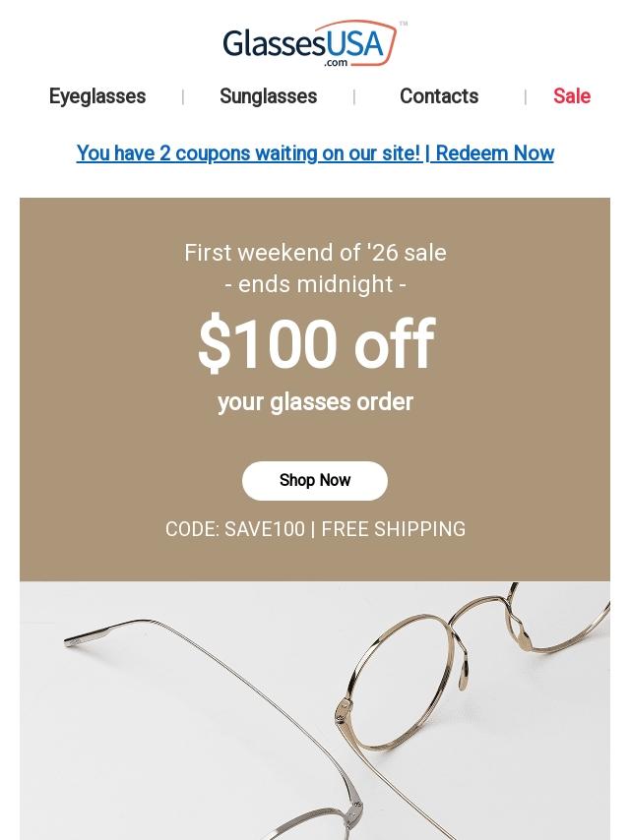Click the '- ends midnight -' line

click(x=315, y=284)
